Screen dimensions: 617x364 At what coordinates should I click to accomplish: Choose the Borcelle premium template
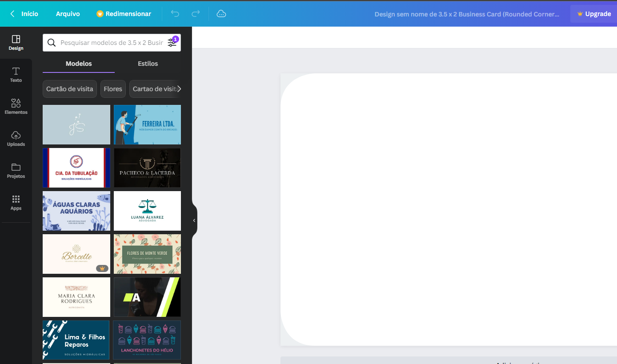click(x=76, y=254)
